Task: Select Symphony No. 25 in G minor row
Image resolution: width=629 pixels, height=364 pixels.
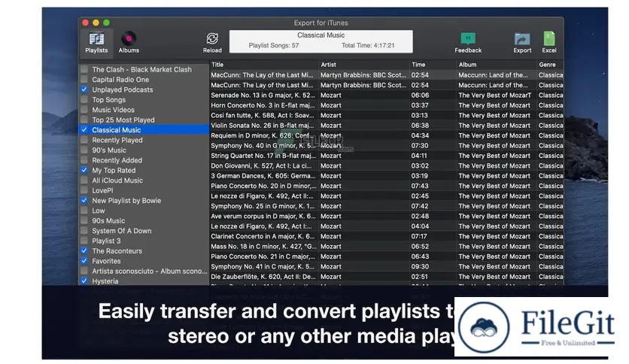Action: tap(386, 206)
